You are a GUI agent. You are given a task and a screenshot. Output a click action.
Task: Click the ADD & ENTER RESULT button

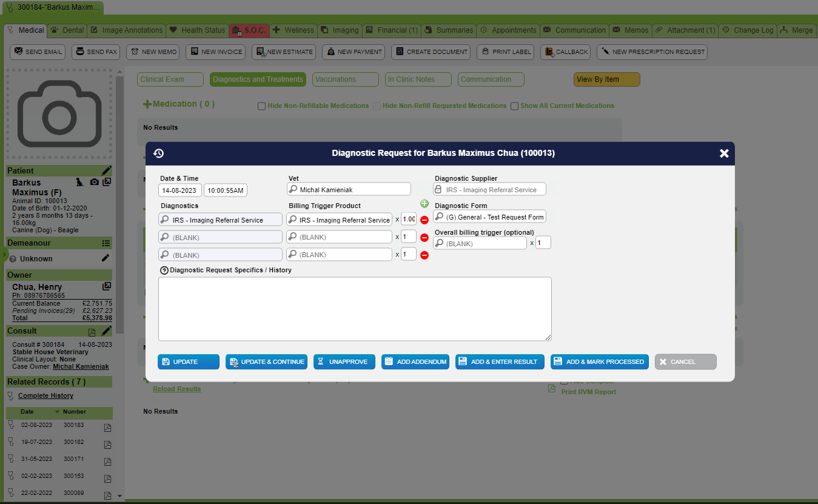500,361
